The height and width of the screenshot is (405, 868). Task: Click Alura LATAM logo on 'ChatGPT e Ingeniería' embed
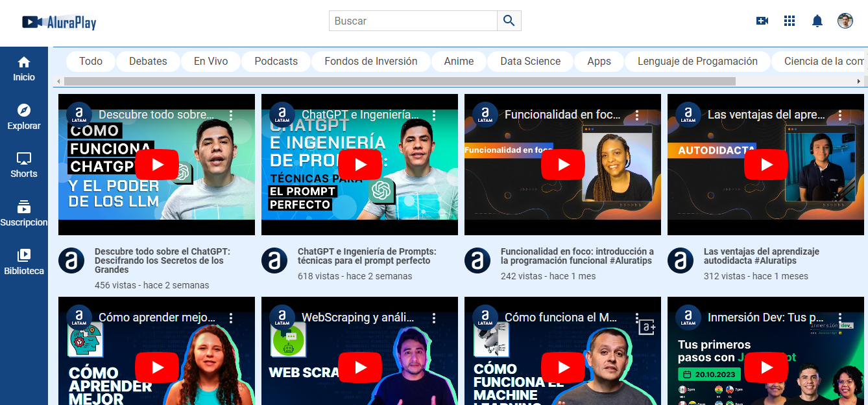282,115
